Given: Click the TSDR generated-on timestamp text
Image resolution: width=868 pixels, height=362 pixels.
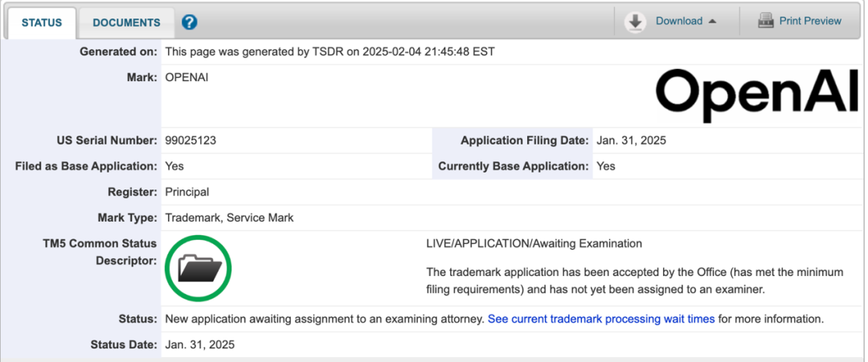Looking at the screenshot, I should (x=330, y=52).
